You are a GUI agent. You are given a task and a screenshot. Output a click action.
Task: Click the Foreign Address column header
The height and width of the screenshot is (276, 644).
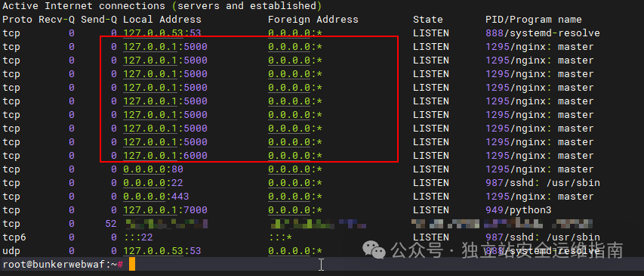313,20
